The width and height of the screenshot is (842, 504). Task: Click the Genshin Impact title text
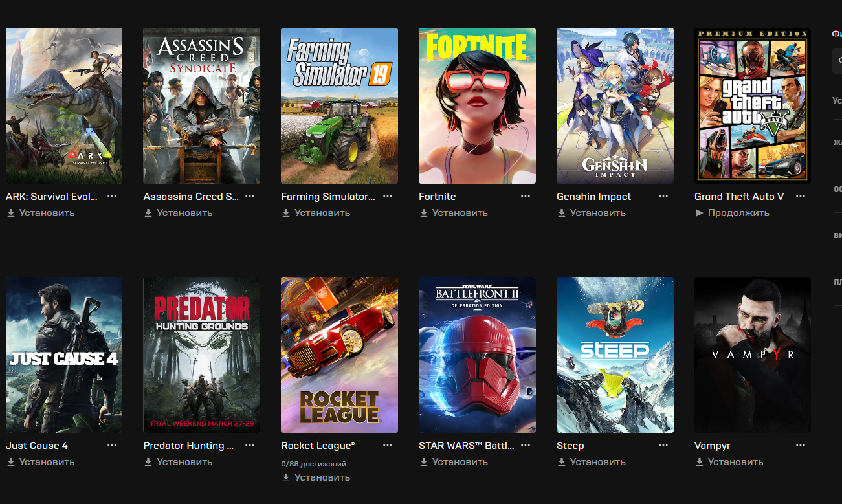coord(594,196)
